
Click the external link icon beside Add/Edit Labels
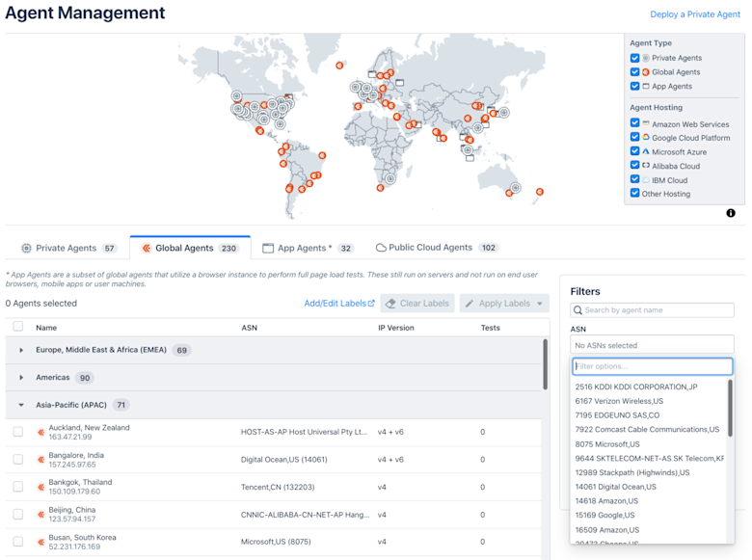point(371,303)
